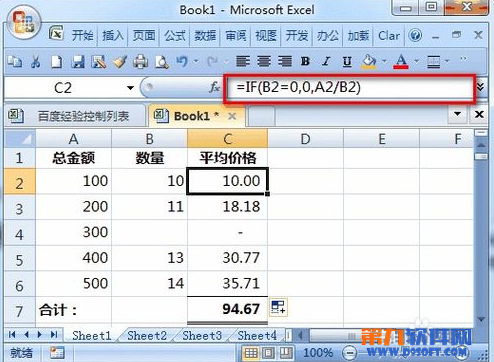The width and height of the screenshot is (494, 362).
Task: Expand more toolbar buttons chevron
Action: coord(463,59)
